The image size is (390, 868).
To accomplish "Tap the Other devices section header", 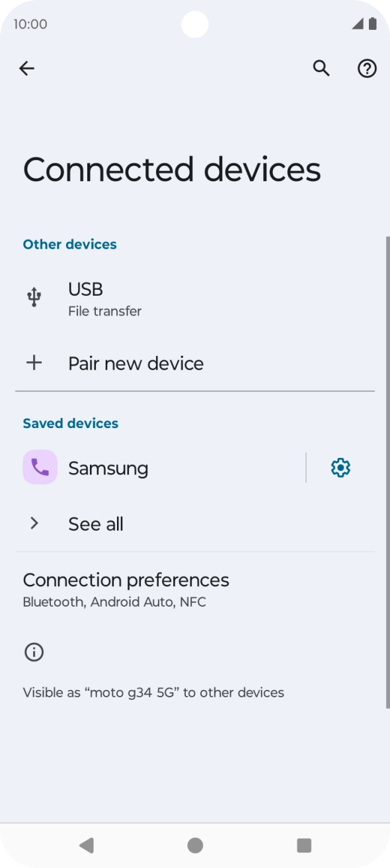I will click(69, 244).
